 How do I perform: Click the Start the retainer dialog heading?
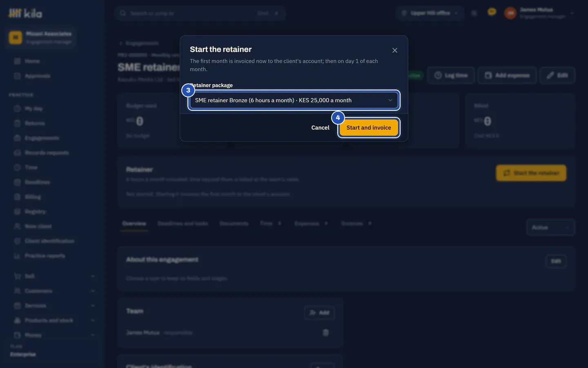pos(220,49)
